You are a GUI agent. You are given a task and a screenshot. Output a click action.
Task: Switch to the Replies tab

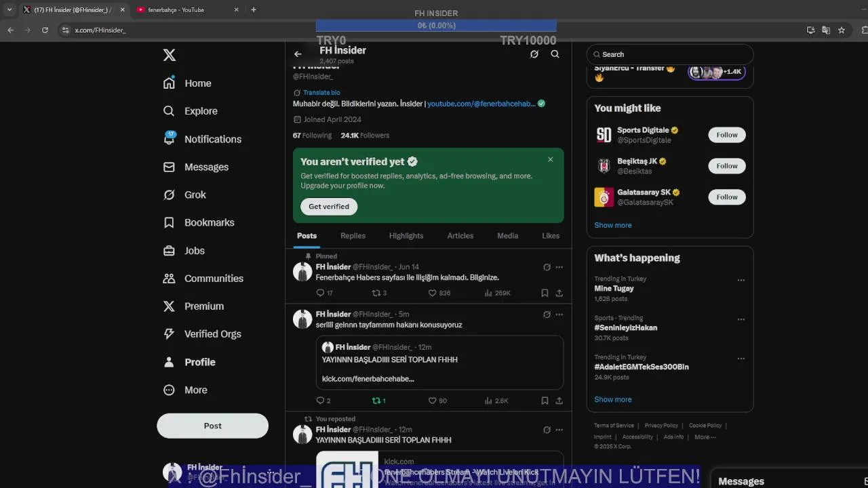[353, 236]
